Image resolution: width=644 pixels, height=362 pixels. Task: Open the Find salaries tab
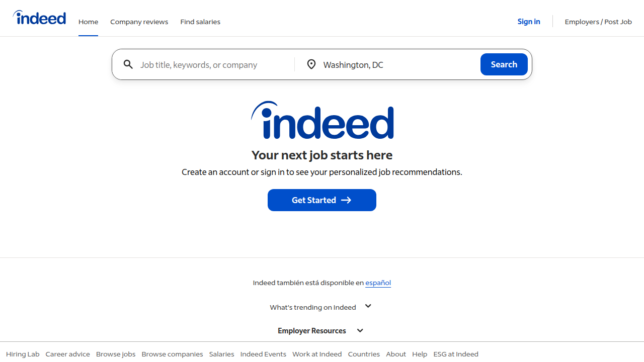(x=200, y=22)
